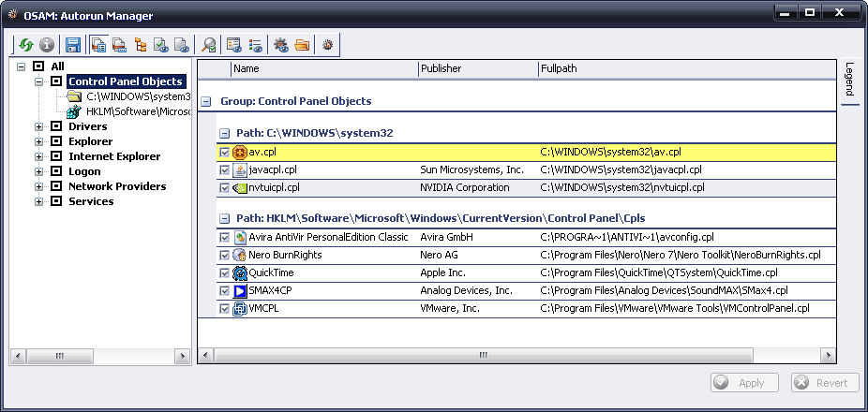Uncheck the SMAX4CP checkbox
The height and width of the screenshot is (412, 868).
click(224, 290)
